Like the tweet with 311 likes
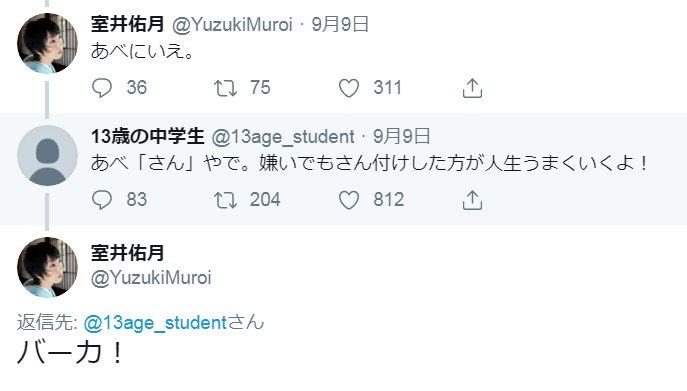The image size is (687, 391). [349, 88]
